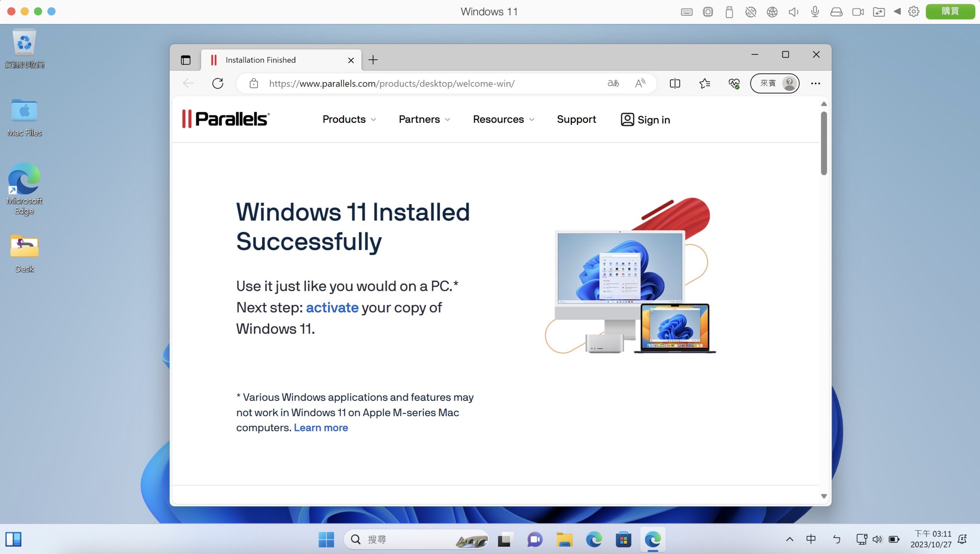This screenshot has height=554, width=980.
Task: View site information via the lock icon
Action: [254, 83]
